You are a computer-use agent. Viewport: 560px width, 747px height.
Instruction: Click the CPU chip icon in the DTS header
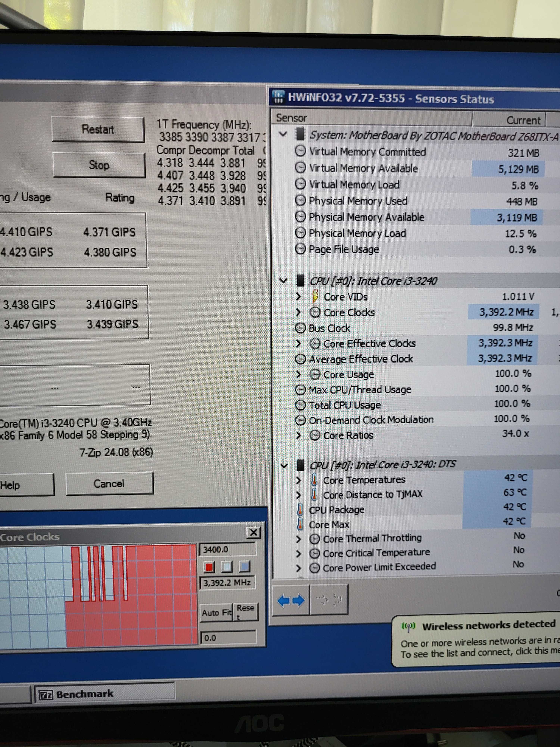tap(300, 465)
